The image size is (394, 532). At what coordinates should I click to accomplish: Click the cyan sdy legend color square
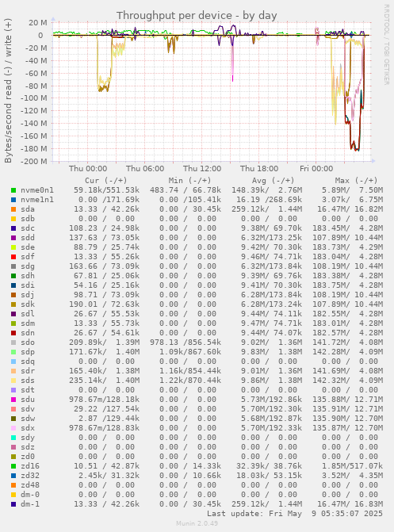click(x=13, y=438)
